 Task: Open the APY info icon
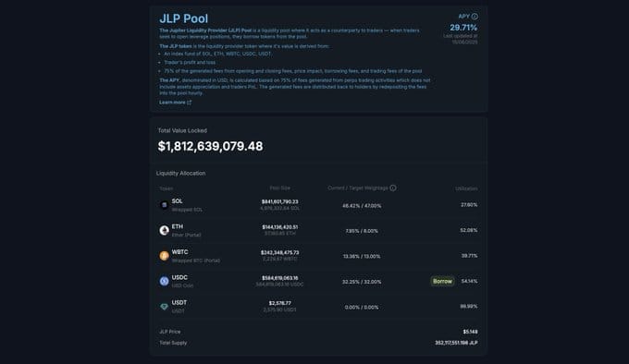coord(475,17)
